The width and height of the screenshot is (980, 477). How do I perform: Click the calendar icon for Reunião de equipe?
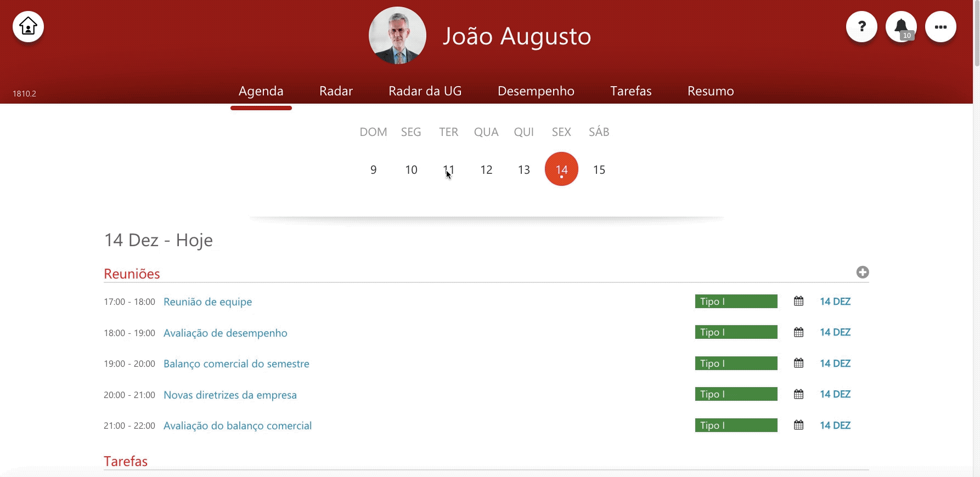[x=799, y=301]
